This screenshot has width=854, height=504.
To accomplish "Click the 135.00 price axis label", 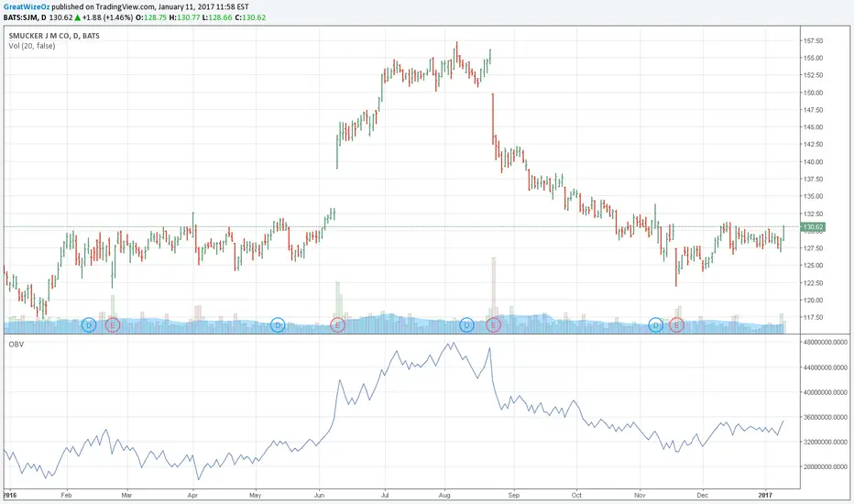I will pyautogui.click(x=813, y=196).
